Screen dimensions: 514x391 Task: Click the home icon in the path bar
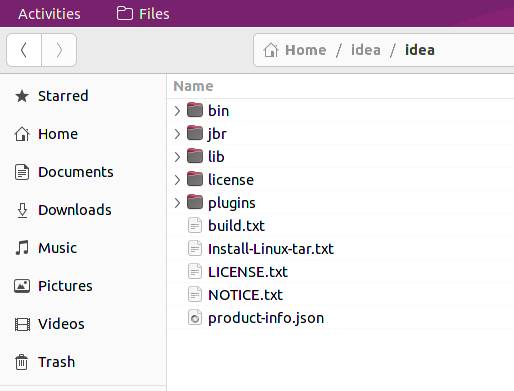(271, 50)
